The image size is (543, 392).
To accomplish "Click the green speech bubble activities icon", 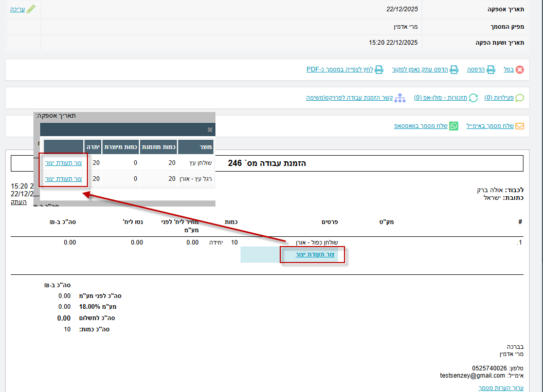I will click(519, 98).
